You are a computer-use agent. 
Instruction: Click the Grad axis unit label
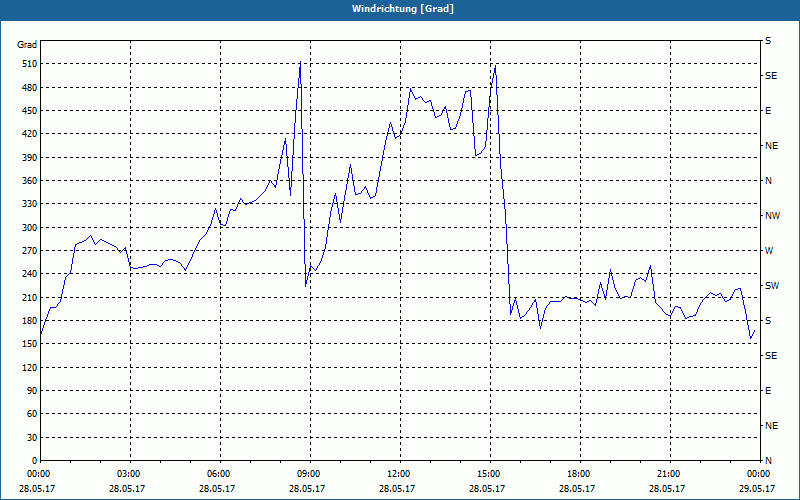[27, 45]
